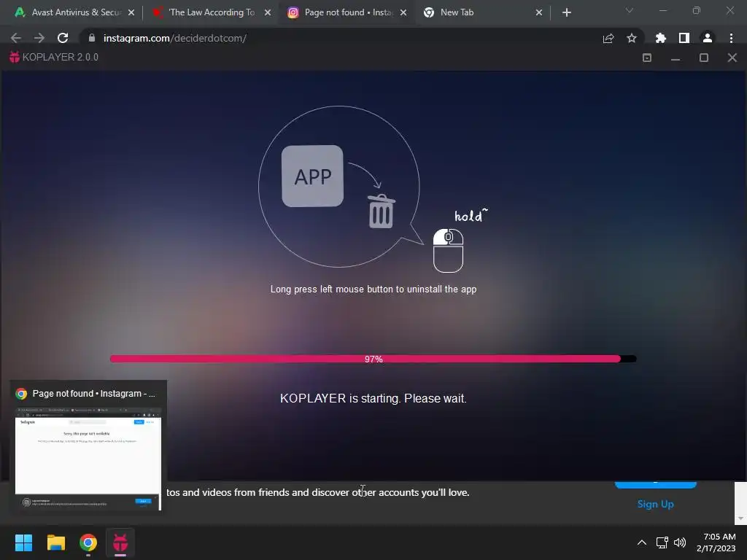The height and width of the screenshot is (560, 747).
Task: Go back in Chrome
Action: pyautogui.click(x=16, y=38)
